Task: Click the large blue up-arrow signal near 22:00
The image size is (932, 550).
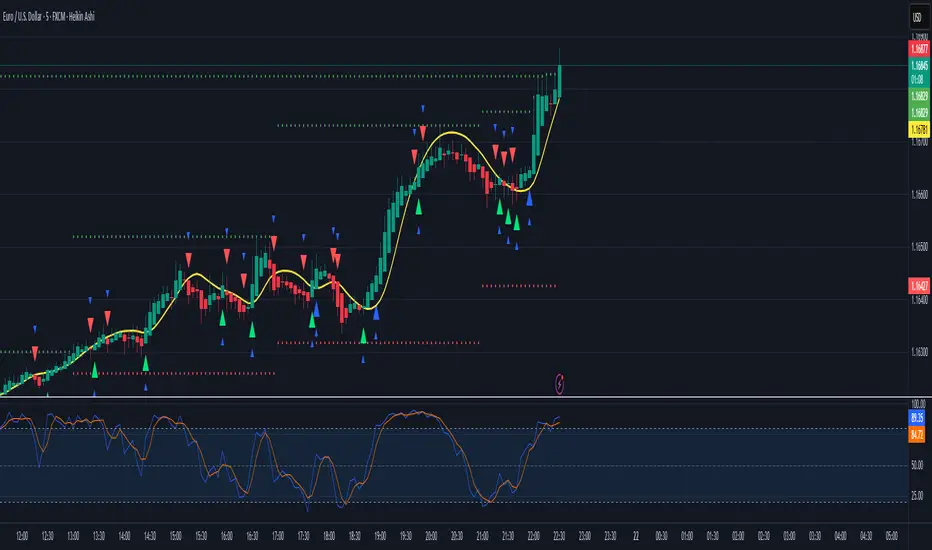Action: click(x=529, y=199)
